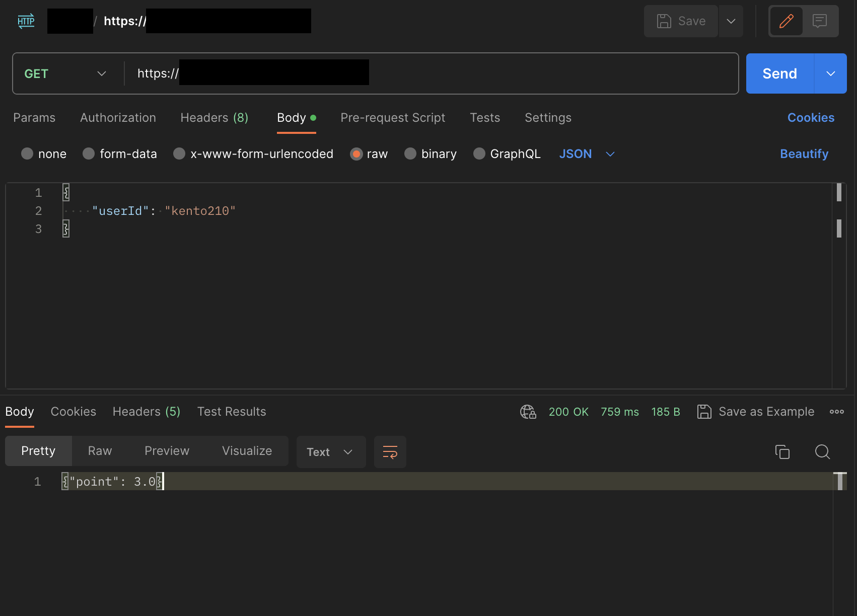Viewport: 857px width, 616px height.
Task: Select the form-data body type
Action: 89,154
